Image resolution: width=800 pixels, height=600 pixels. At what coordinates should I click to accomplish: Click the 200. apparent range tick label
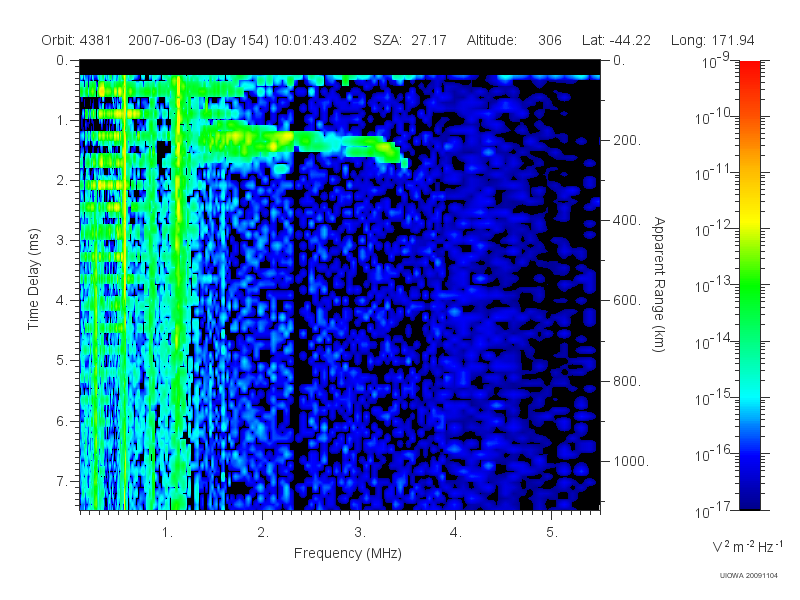(x=627, y=140)
